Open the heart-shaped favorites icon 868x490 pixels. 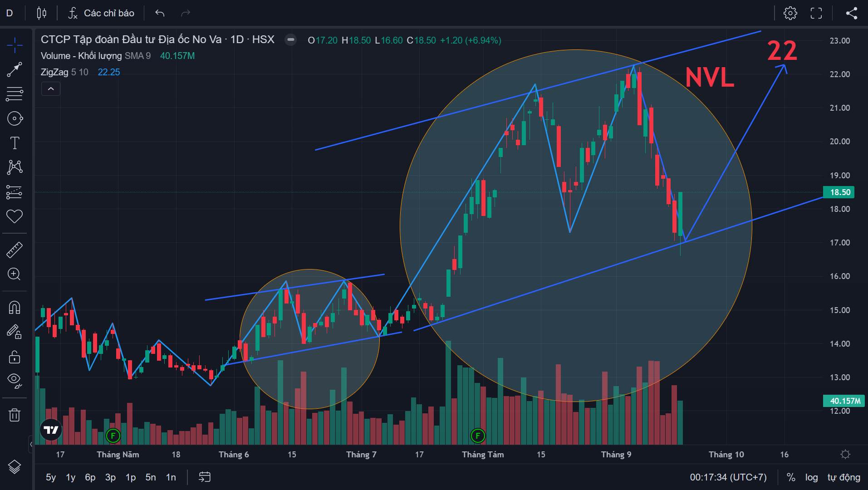15,216
